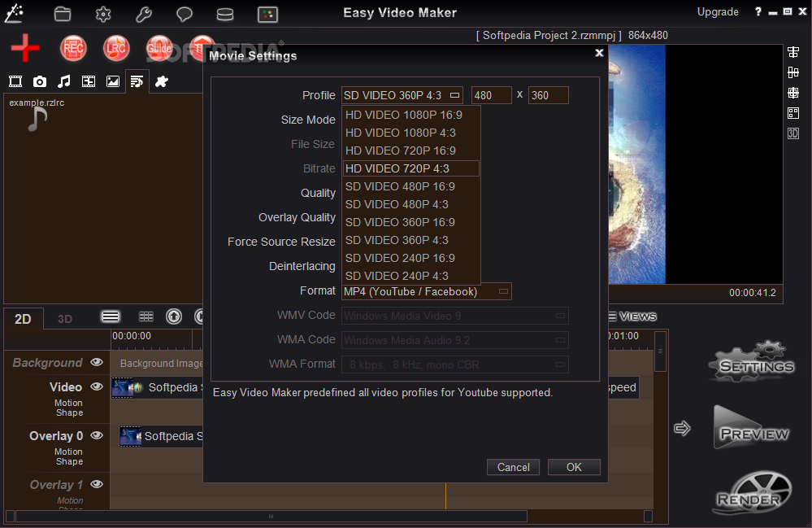Choose HD VIDEO 720P 4:3 profile
The image size is (812, 528).
410,168
